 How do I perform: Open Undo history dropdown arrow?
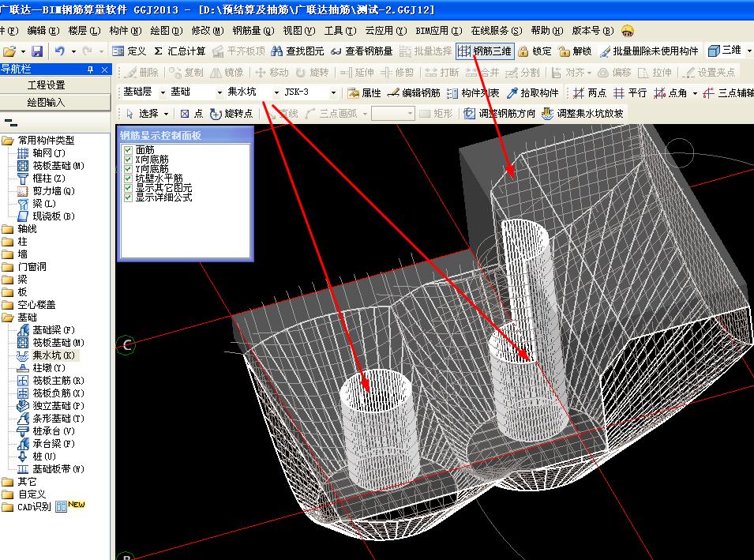pyautogui.click(x=73, y=51)
